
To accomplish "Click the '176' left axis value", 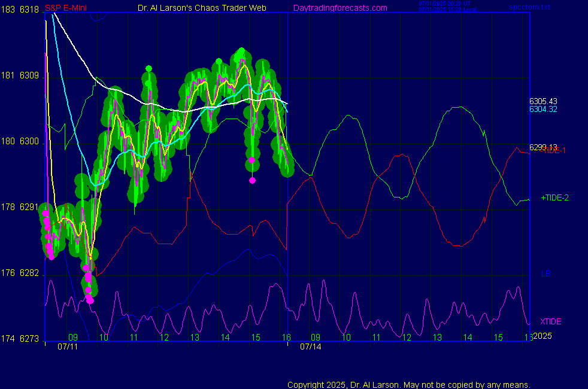I will tap(8, 273).
